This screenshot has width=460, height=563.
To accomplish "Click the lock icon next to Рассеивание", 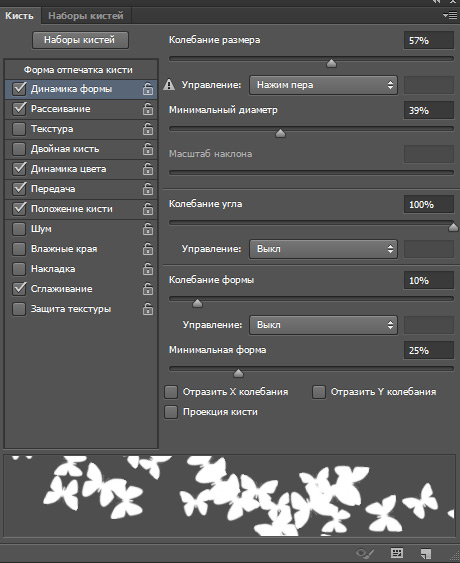I will [148, 109].
